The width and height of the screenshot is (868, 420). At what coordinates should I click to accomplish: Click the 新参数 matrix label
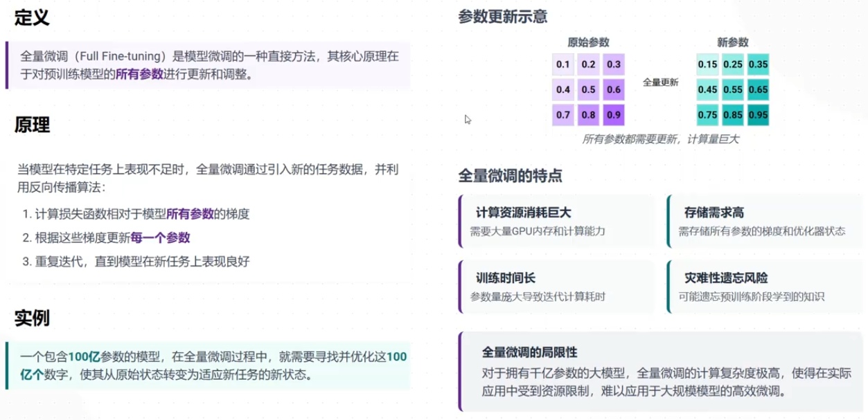(733, 42)
